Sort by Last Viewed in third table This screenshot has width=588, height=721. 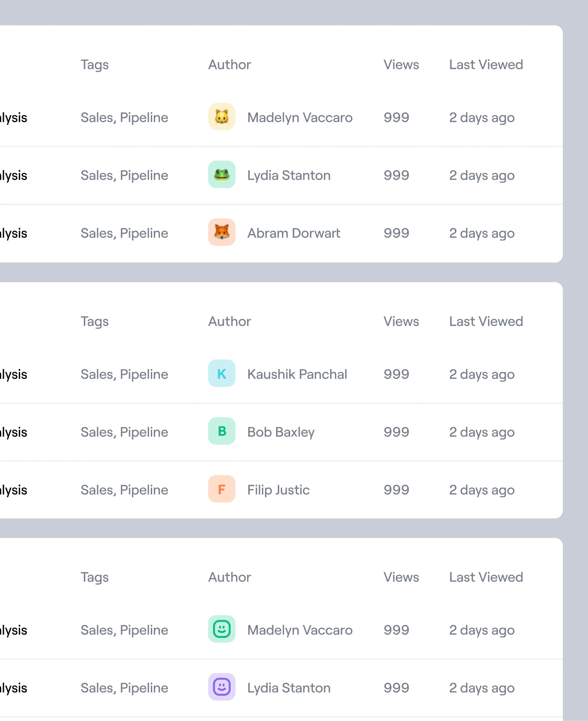pos(486,577)
